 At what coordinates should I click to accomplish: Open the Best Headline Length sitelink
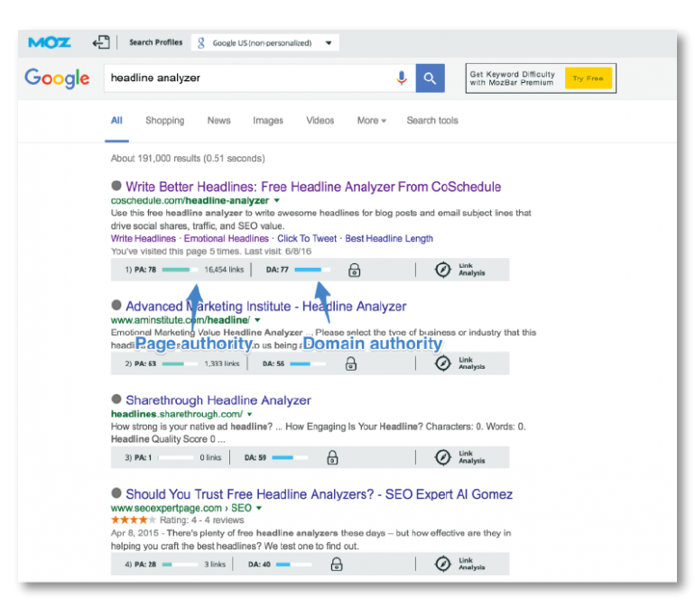[389, 239]
